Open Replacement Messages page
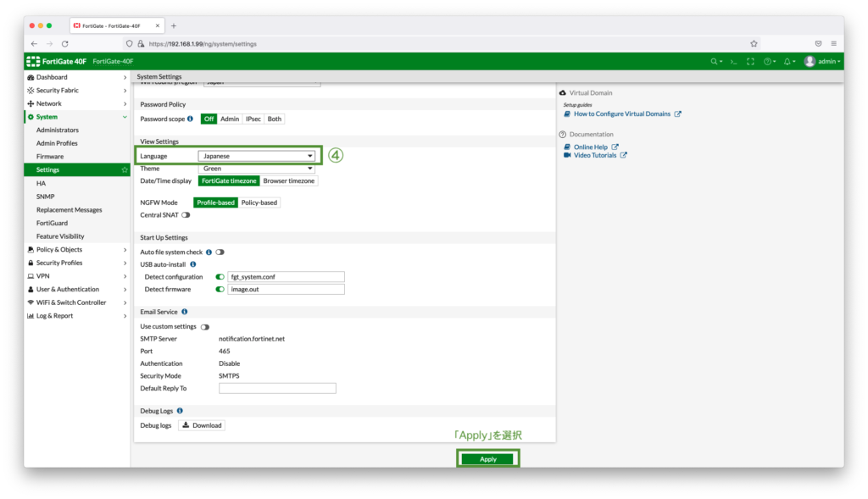This screenshot has height=499, width=868. [x=70, y=209]
